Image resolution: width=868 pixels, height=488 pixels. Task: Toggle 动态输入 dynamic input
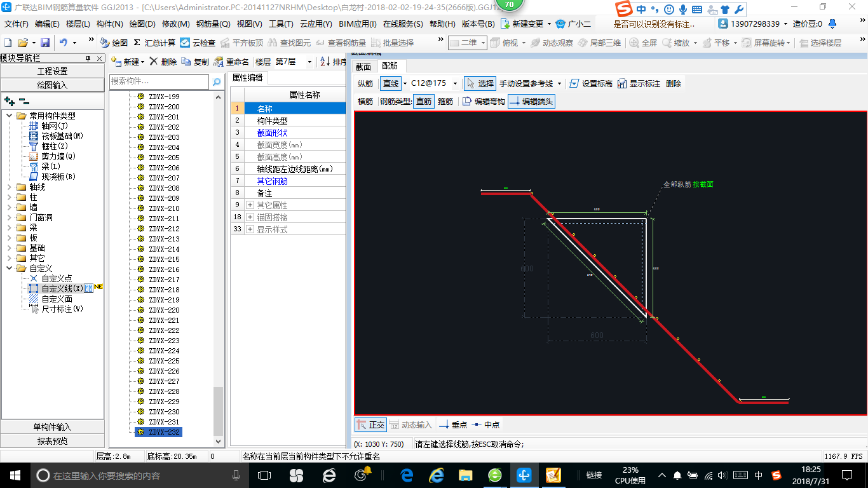pyautogui.click(x=410, y=424)
